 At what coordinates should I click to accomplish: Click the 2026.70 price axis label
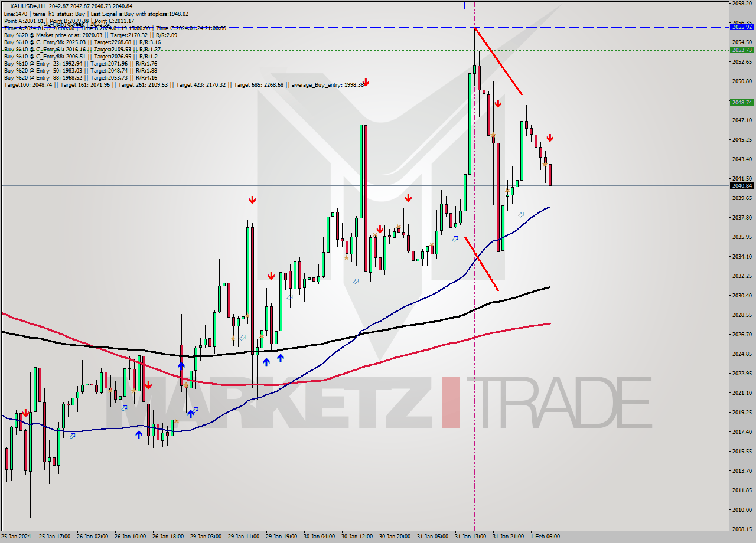click(742, 334)
